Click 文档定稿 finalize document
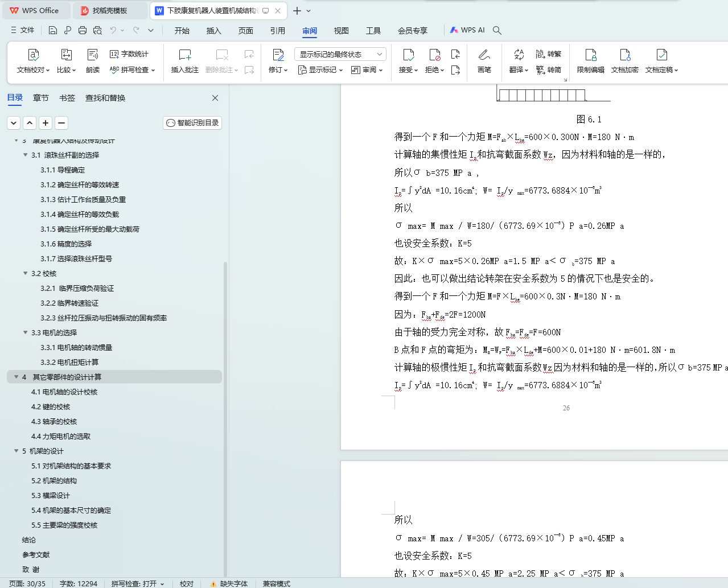Image resolution: width=728 pixels, height=588 pixels. coord(661,61)
